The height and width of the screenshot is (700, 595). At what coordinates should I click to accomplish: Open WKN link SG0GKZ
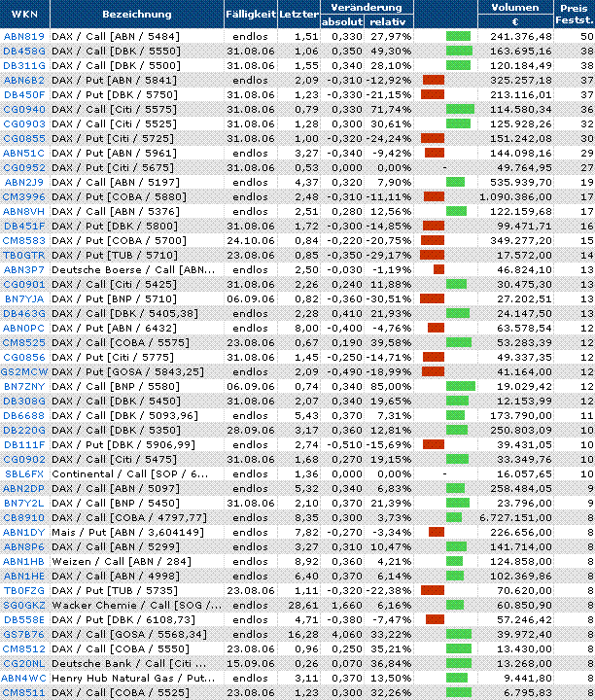tap(24, 606)
